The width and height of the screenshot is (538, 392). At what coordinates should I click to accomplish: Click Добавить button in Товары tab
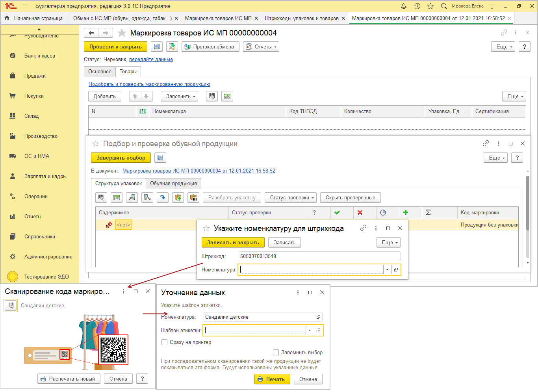click(105, 96)
